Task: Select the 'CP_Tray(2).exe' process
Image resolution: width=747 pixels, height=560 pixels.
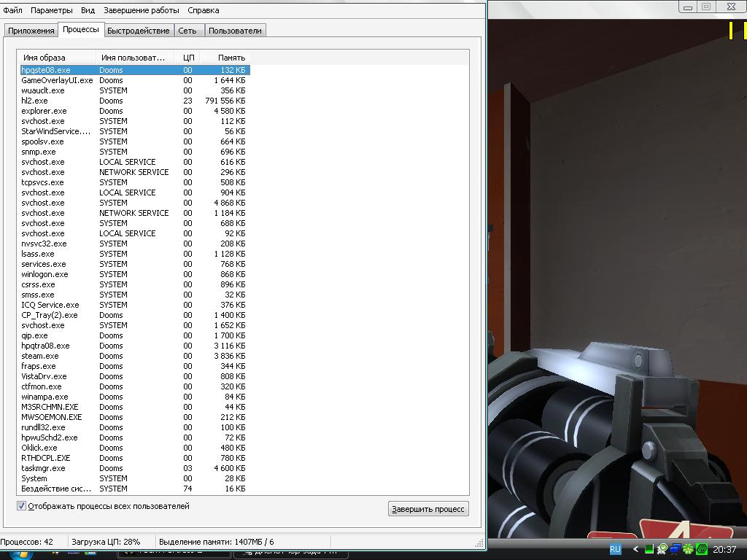Action: pos(135,315)
